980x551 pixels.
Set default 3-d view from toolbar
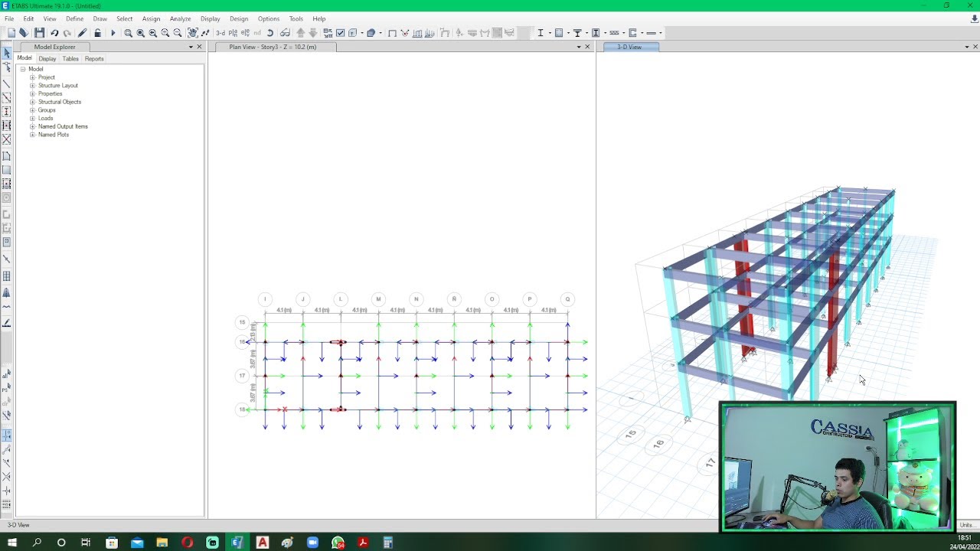[220, 33]
